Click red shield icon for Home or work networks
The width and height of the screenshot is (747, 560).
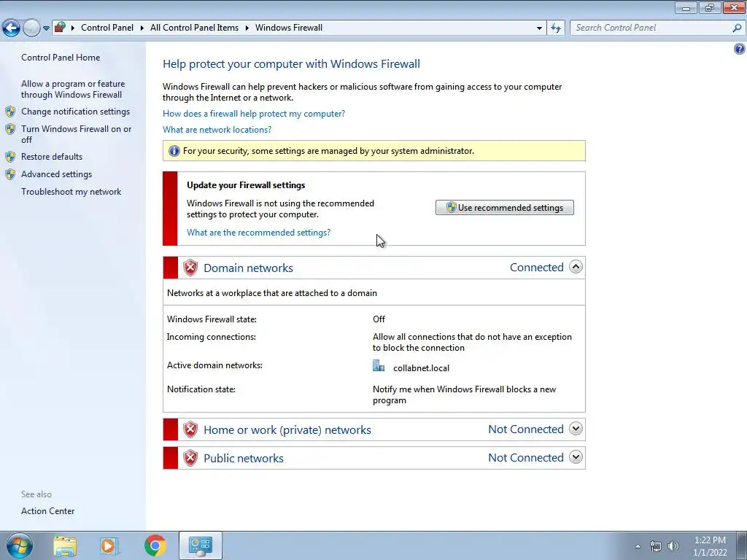(190, 429)
